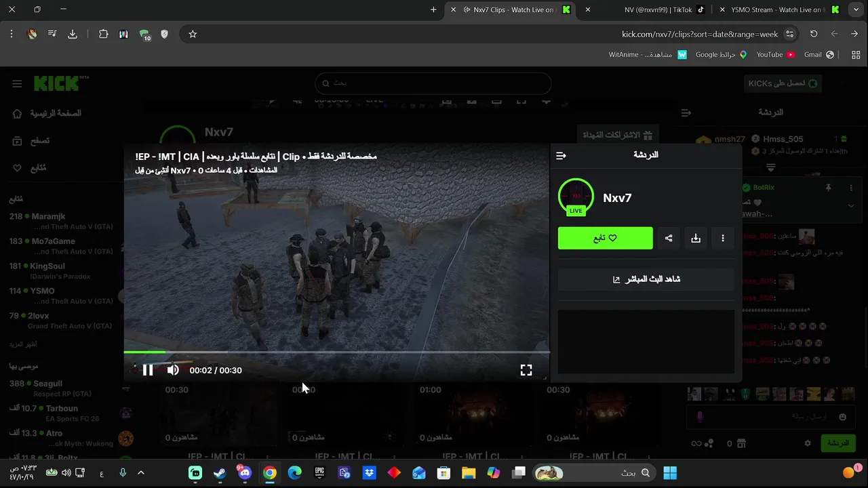Open the WitAnime bookmark
This screenshot has height=488, width=868.
click(x=648, y=54)
